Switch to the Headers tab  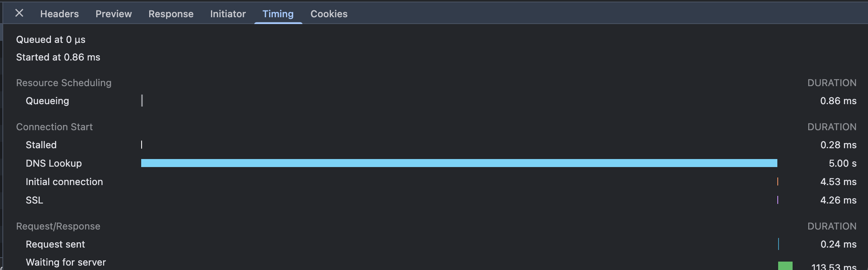[59, 14]
